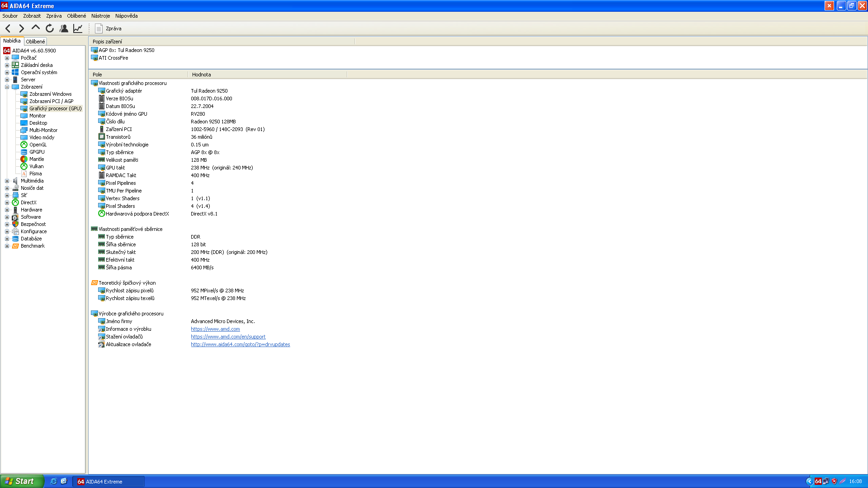Image resolution: width=868 pixels, height=488 pixels.
Task: Click the Refresh toolbar icon
Action: pos(50,28)
